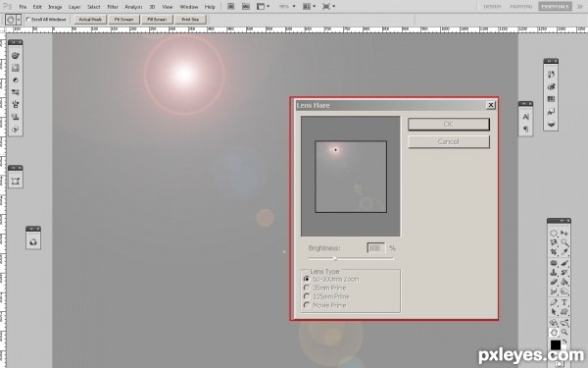588x368 pixels.
Task: Choose the Movie Prime lens type
Action: point(307,305)
